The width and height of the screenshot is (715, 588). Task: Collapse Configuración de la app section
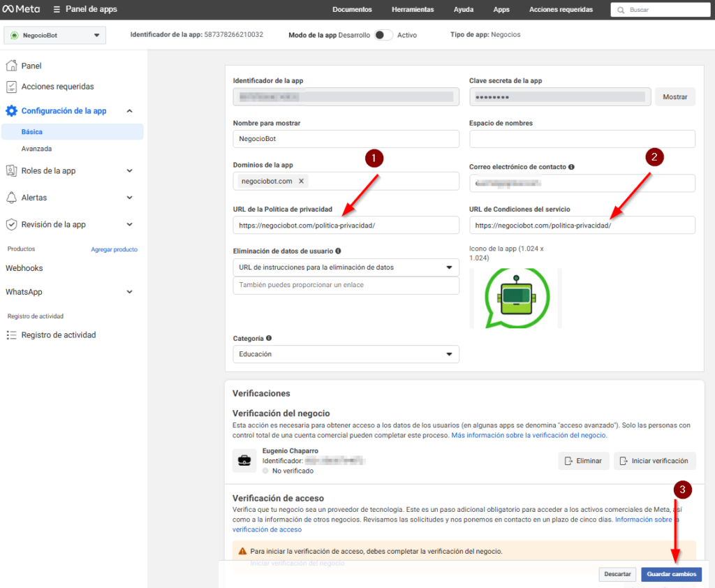point(129,111)
